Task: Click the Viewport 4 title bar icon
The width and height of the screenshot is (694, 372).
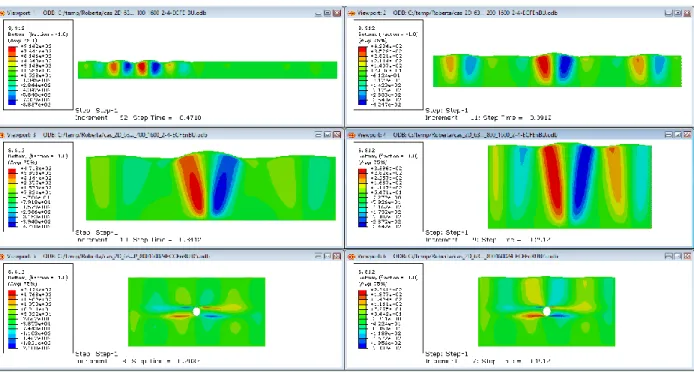Action: click(352, 135)
